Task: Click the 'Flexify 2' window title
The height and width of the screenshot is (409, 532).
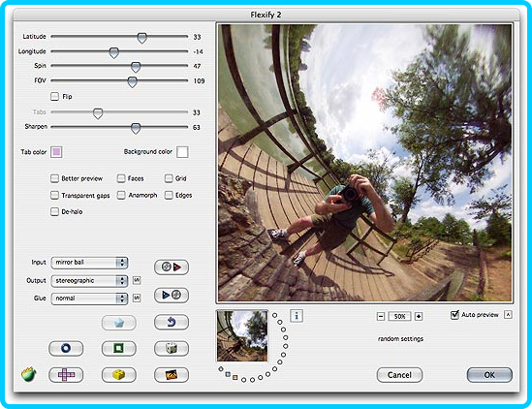Action: [x=266, y=15]
